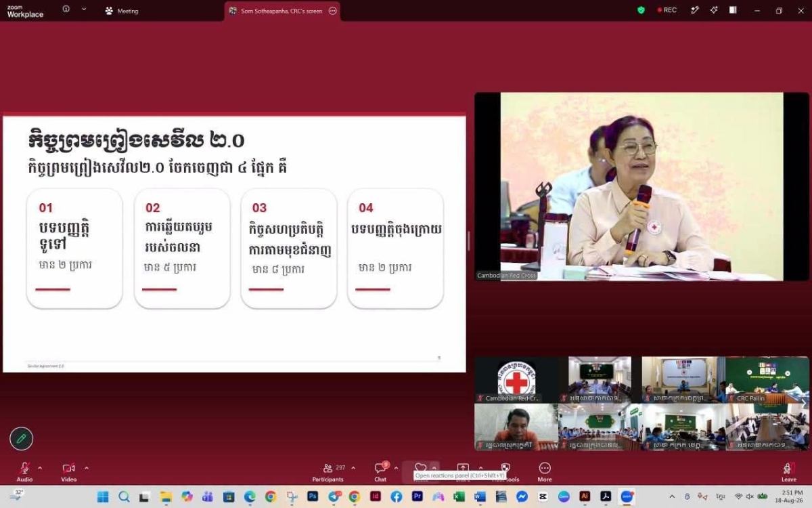Open Excel from the taskbar

[459, 496]
